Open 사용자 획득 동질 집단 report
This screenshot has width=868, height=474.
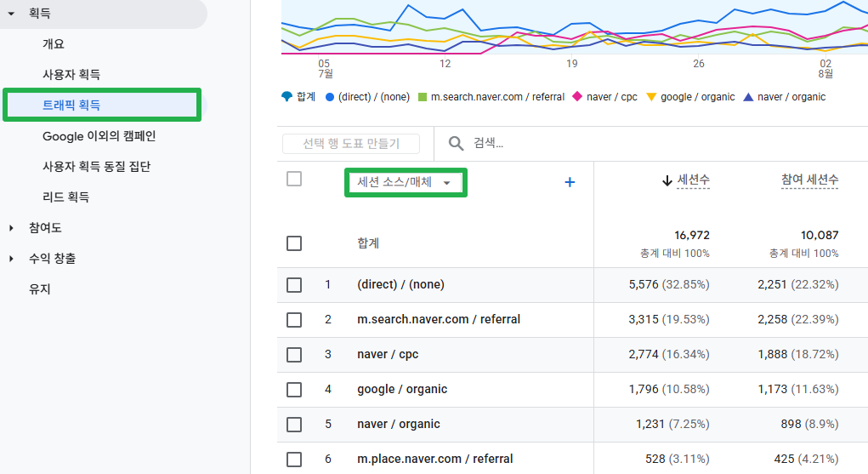coord(96,166)
